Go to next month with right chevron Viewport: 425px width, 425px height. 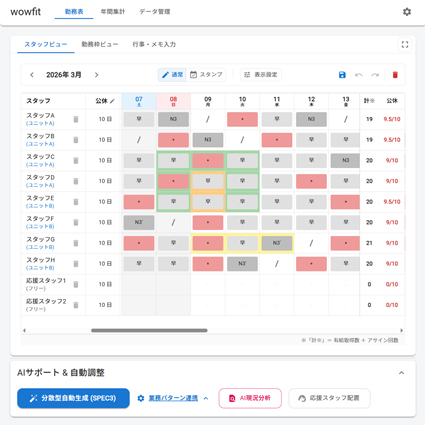pyautogui.click(x=96, y=75)
